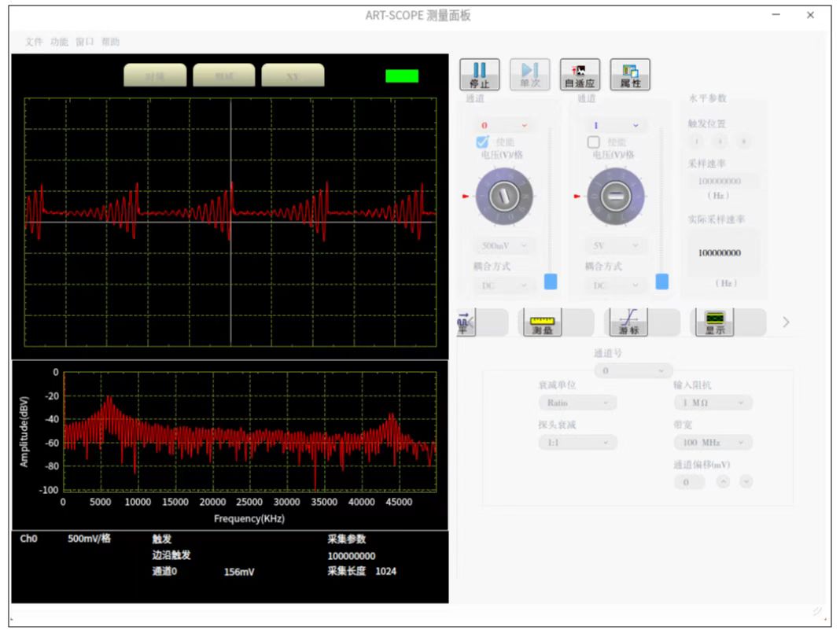The image size is (840, 637).
Task: Enable the channel 1 使能 checkbox
Action: pyautogui.click(x=594, y=142)
